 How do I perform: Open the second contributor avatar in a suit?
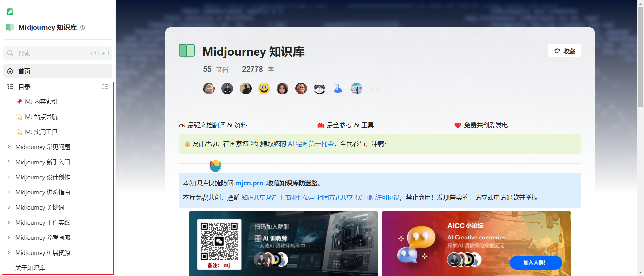(227, 89)
